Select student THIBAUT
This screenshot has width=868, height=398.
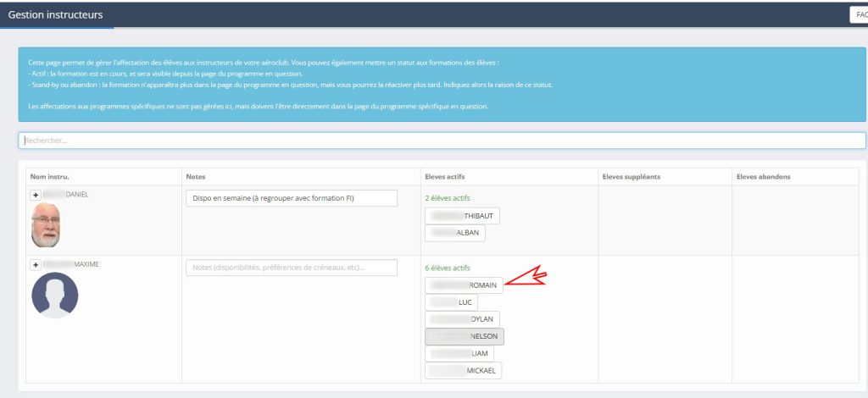click(462, 216)
